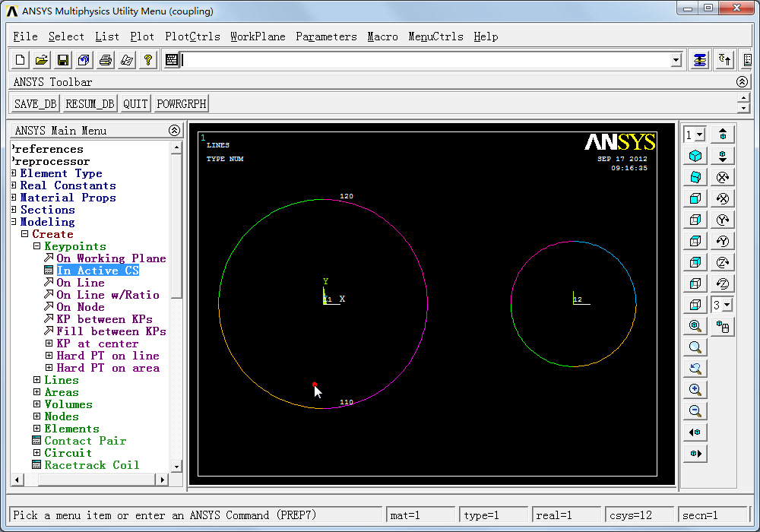The width and height of the screenshot is (760, 532).
Task: Click the Pan Model Left arrow icon
Action: pos(695,432)
